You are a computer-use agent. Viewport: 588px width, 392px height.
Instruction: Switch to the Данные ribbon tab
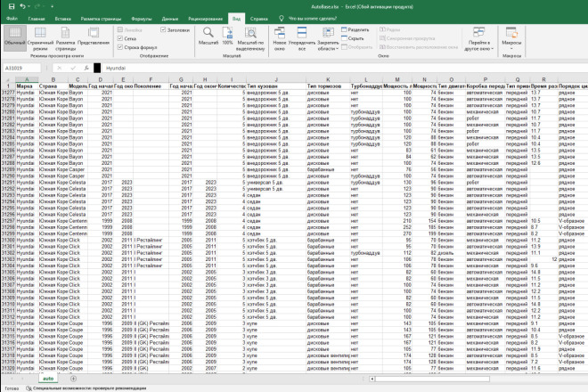(170, 19)
